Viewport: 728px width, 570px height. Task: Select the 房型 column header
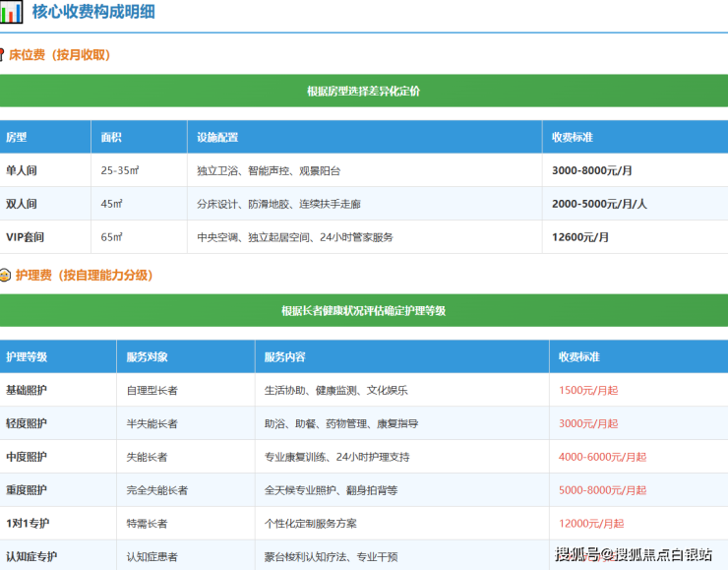pos(17,137)
